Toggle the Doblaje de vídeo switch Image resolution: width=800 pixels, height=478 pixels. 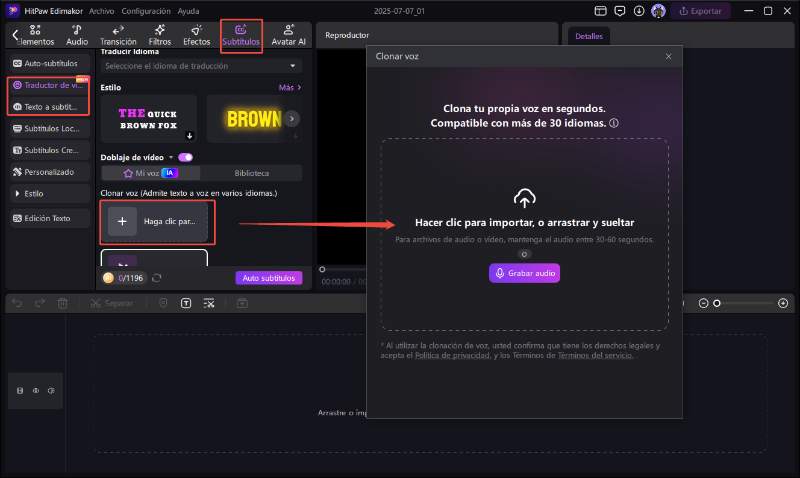(185, 157)
